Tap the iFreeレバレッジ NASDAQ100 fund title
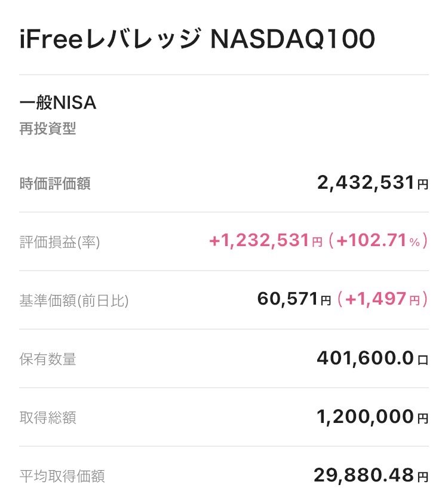This screenshot has height=500, width=448. (x=197, y=39)
